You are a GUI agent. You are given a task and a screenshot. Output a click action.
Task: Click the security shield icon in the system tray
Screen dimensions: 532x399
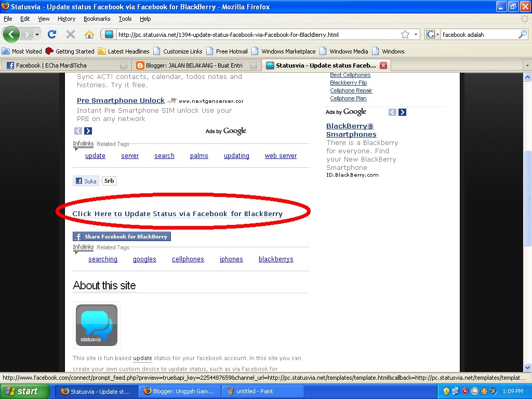coord(446,391)
